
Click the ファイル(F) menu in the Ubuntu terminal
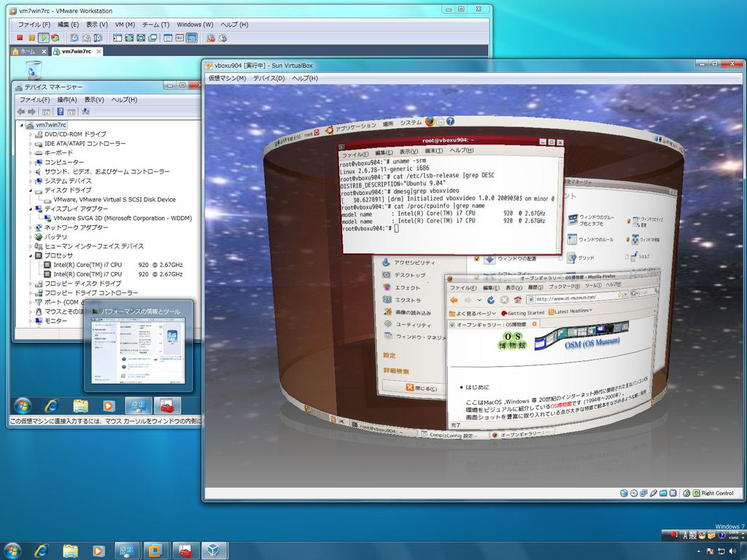click(355, 155)
